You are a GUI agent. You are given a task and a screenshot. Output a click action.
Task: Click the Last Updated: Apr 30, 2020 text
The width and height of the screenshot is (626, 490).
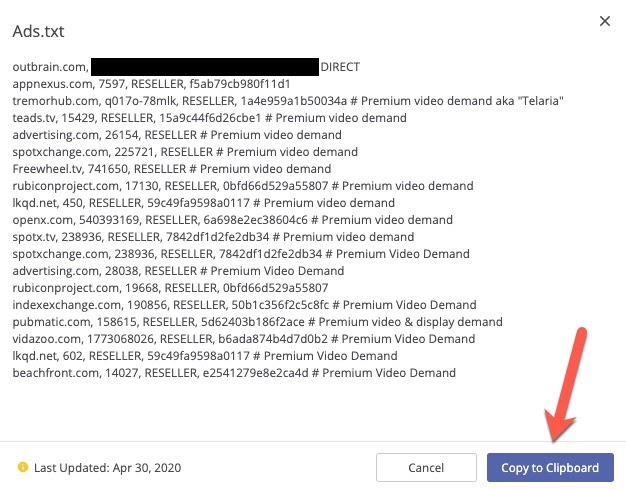(x=107, y=468)
